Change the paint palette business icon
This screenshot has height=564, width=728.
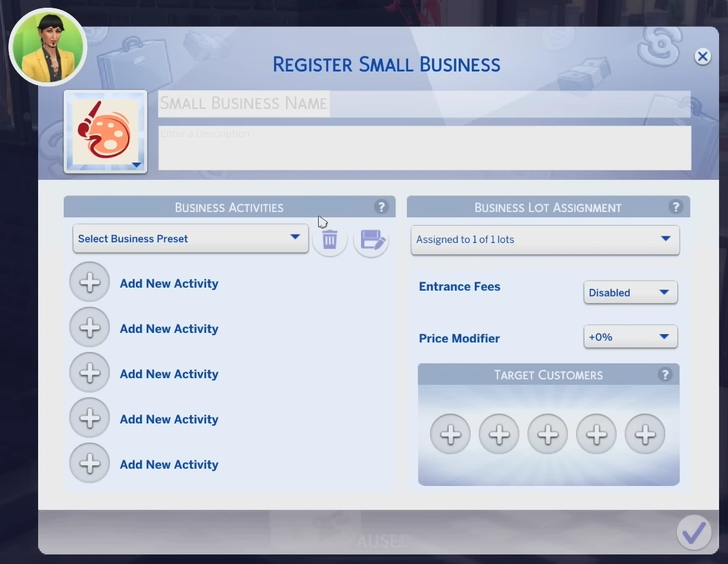tap(105, 132)
